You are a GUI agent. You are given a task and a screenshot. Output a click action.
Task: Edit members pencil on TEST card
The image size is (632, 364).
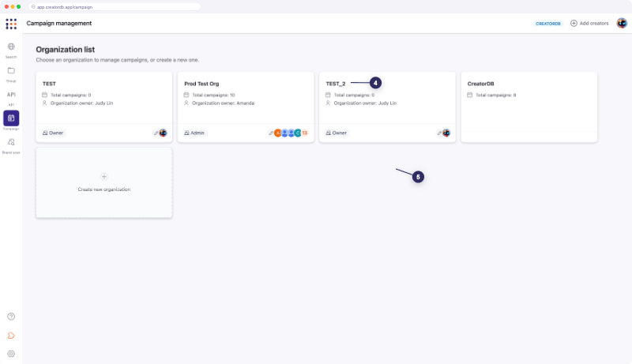click(x=156, y=133)
